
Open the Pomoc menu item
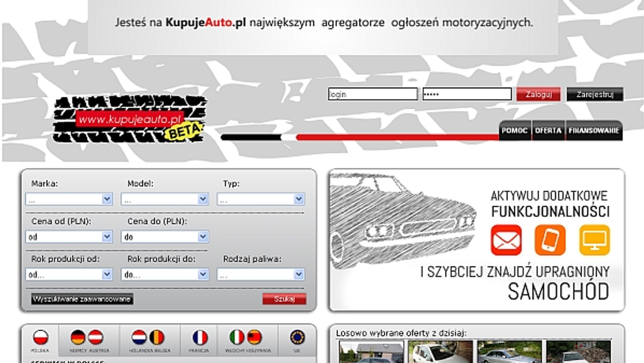(514, 131)
